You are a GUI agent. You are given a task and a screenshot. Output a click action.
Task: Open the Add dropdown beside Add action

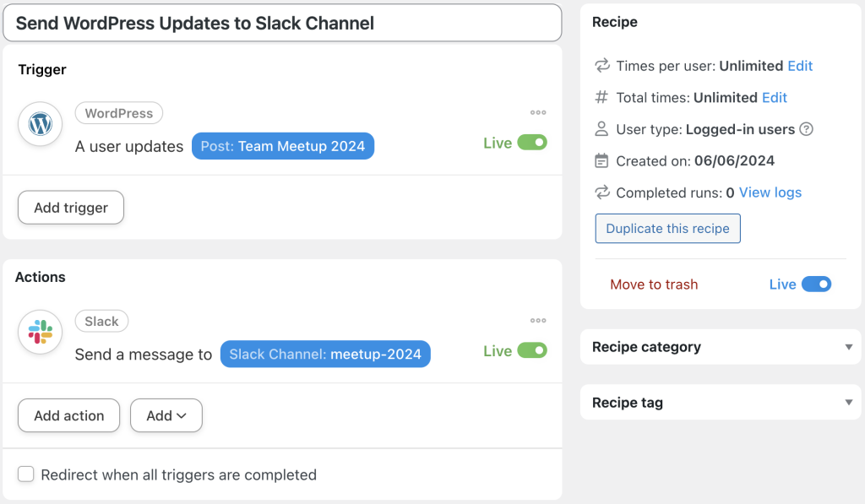tap(166, 415)
